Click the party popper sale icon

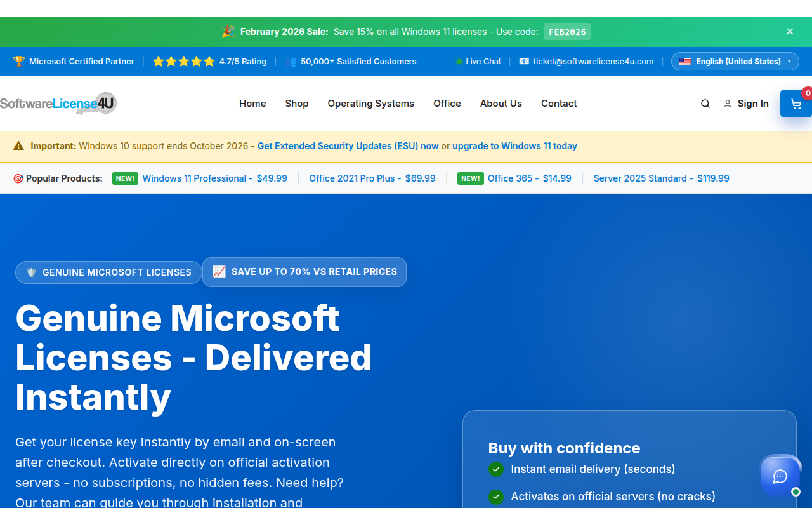click(228, 32)
